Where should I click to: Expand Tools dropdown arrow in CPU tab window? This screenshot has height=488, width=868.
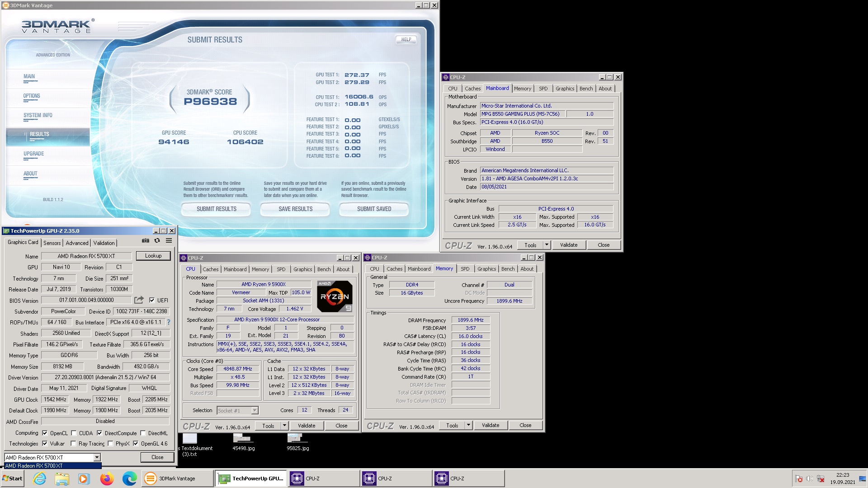point(284,426)
